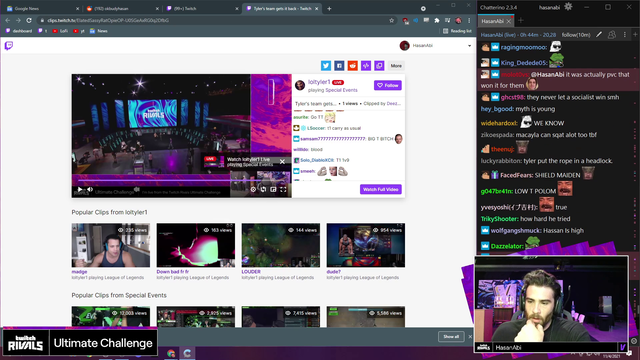Click username luckyrabbiton in chat
Image resolution: width=640 pixels, height=360 pixels.
[501, 161]
